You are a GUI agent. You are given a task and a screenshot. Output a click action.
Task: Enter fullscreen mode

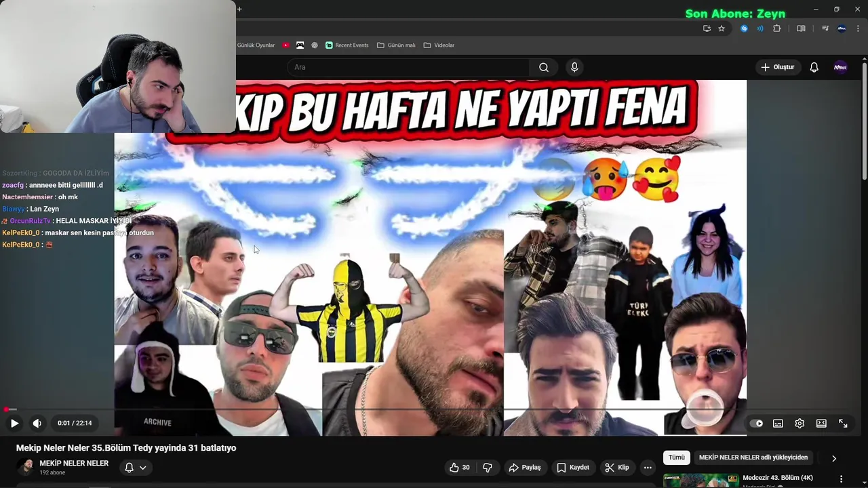[843, 424]
